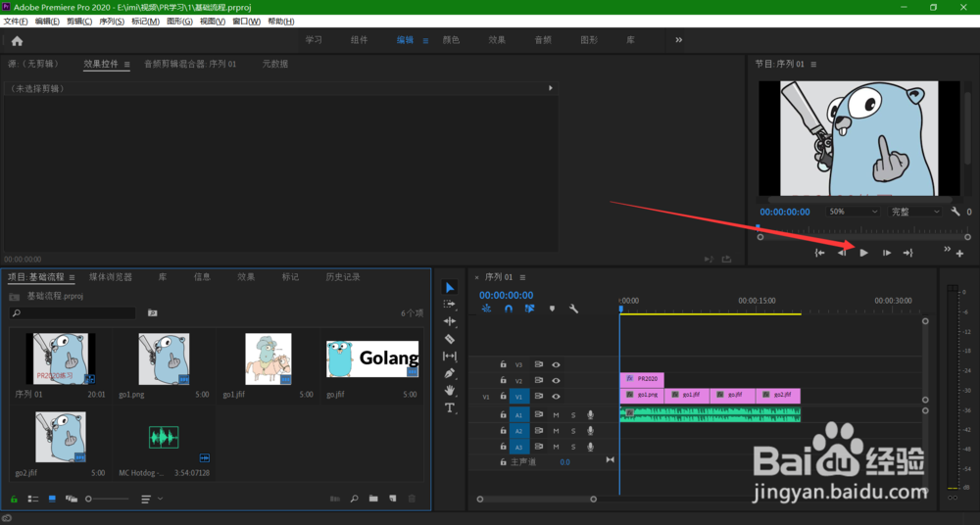Toggle timeline snap magnet
This screenshot has width=980, height=525.
point(508,309)
